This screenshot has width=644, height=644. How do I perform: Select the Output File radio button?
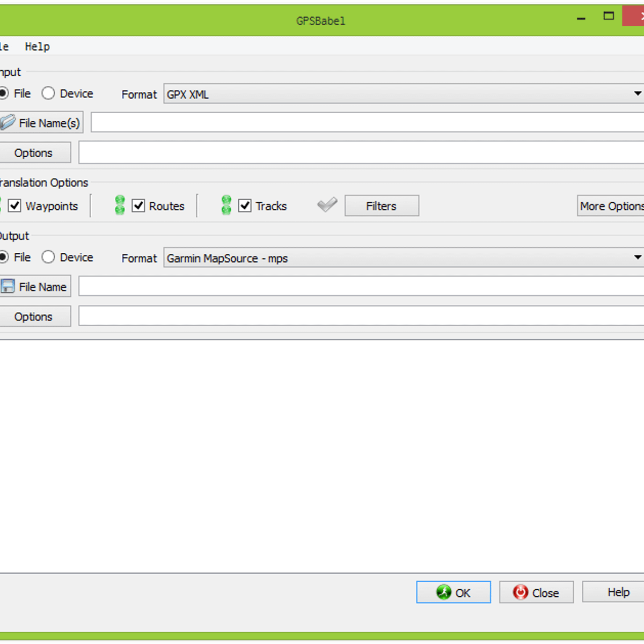tap(3, 257)
